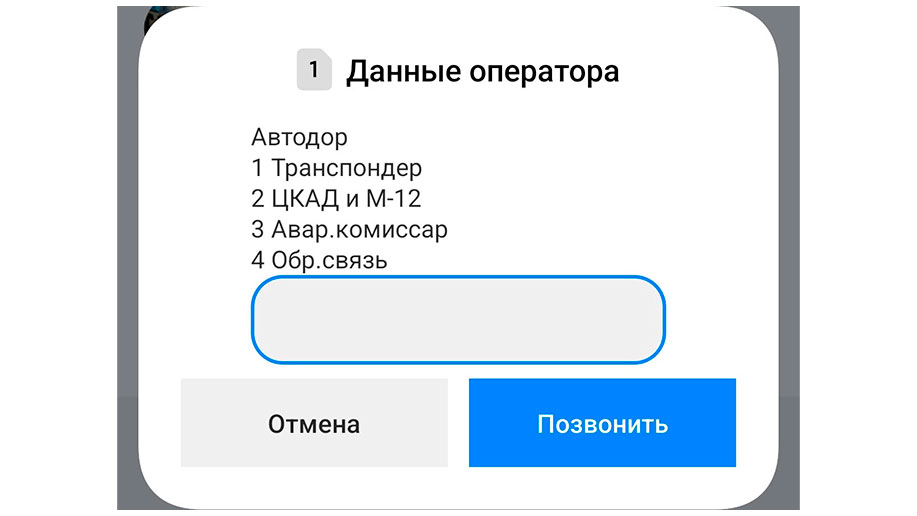Screen dimensions: 917x516
Task: Click the dimmed background right of the dialog
Action: [790, 257]
